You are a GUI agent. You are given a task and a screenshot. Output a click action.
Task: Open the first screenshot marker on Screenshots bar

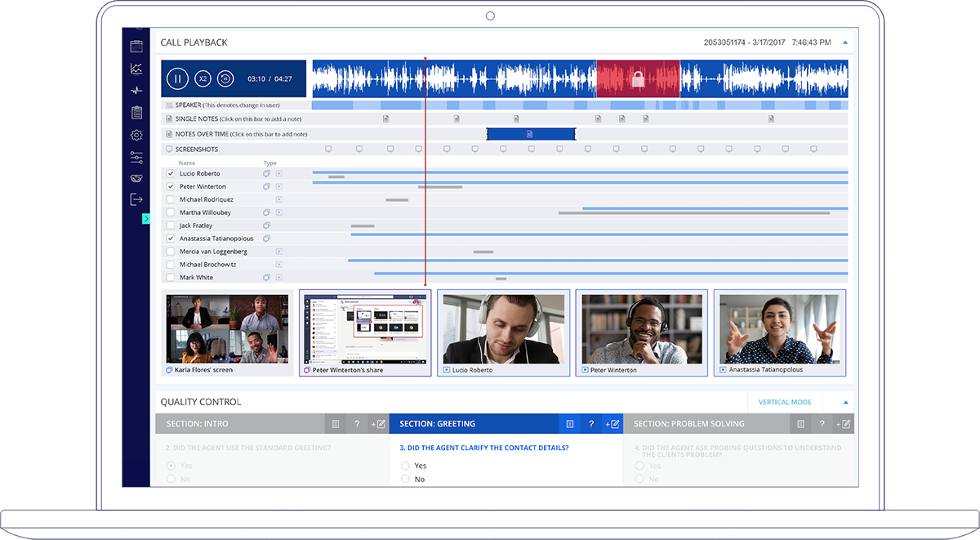coord(328,150)
